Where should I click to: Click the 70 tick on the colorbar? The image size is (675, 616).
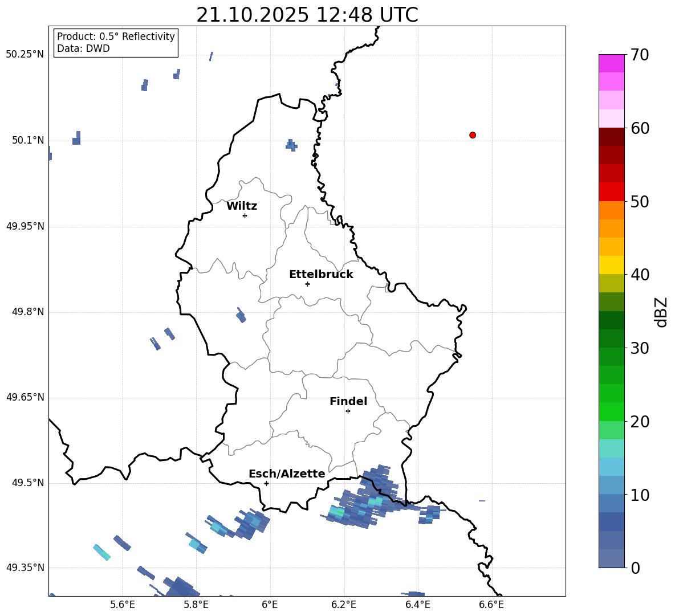coord(640,55)
